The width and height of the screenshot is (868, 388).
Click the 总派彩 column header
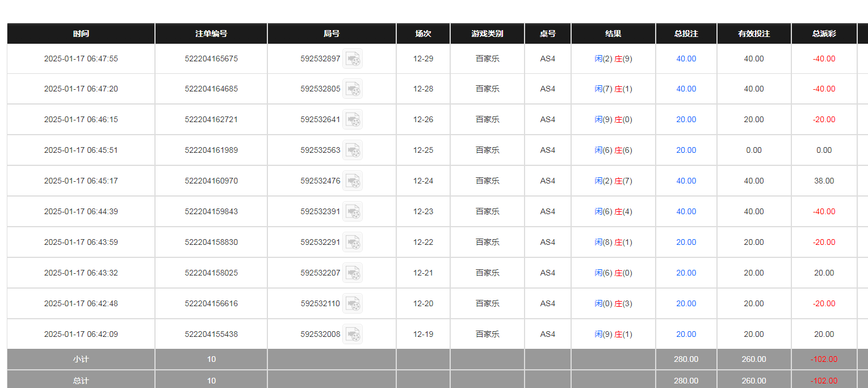824,34
